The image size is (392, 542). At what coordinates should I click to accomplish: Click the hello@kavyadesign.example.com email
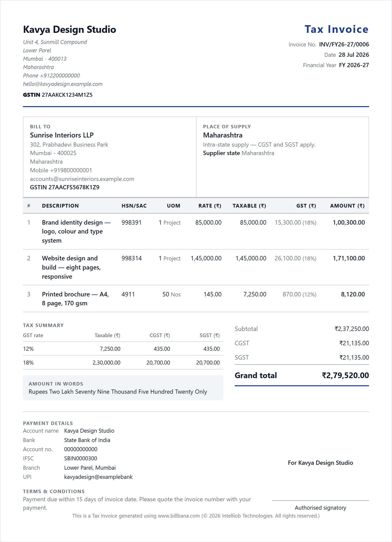[63, 84]
